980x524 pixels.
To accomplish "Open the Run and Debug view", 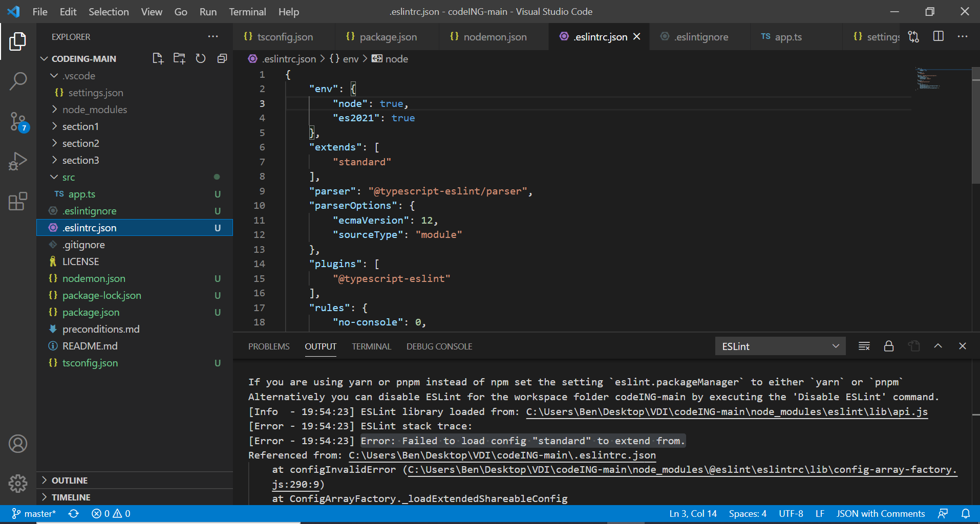I will pyautogui.click(x=18, y=161).
